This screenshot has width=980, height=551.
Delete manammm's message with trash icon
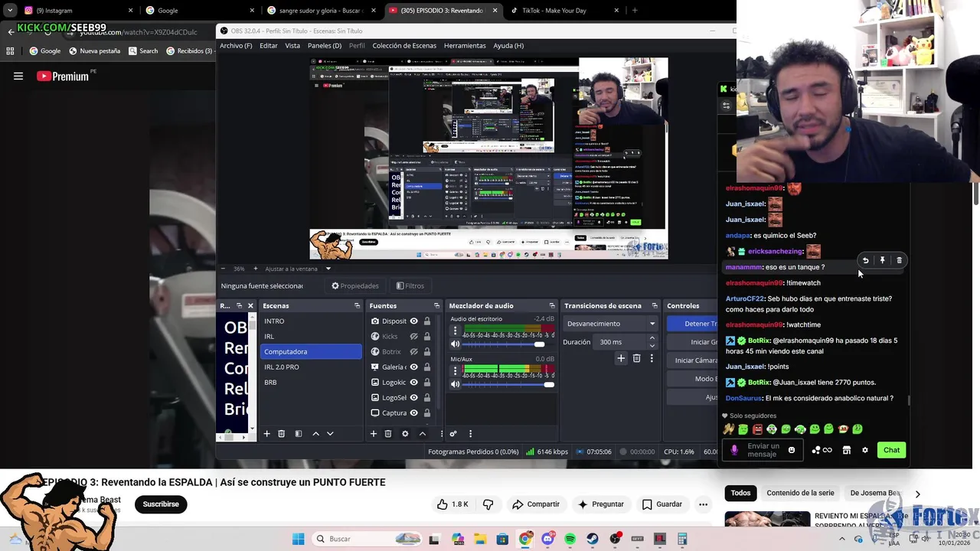[x=900, y=260]
